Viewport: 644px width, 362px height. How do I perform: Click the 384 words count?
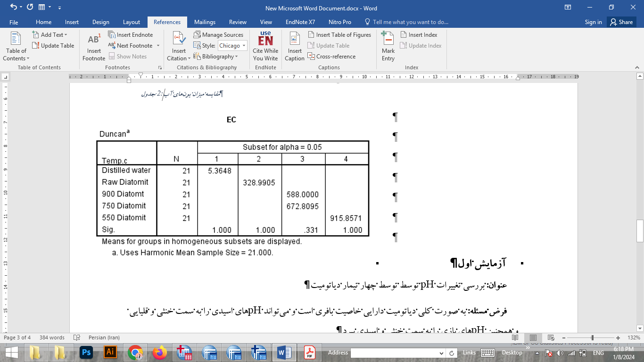(52, 337)
